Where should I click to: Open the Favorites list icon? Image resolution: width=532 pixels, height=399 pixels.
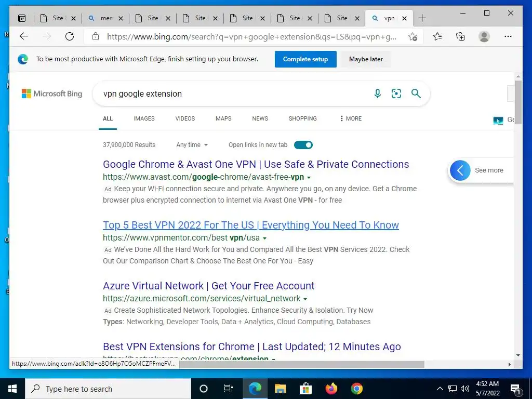437,36
